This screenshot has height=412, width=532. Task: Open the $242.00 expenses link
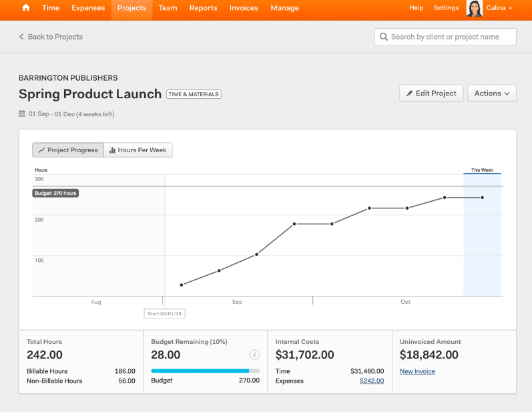371,381
